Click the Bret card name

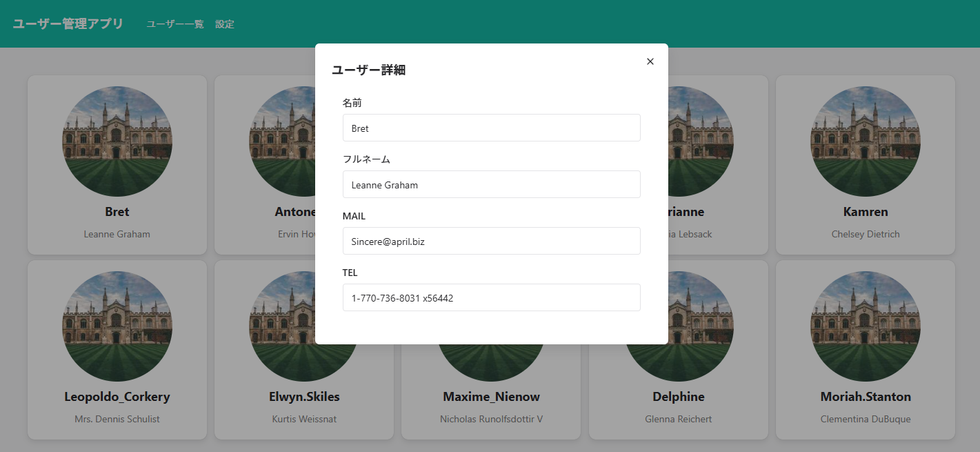(117, 212)
